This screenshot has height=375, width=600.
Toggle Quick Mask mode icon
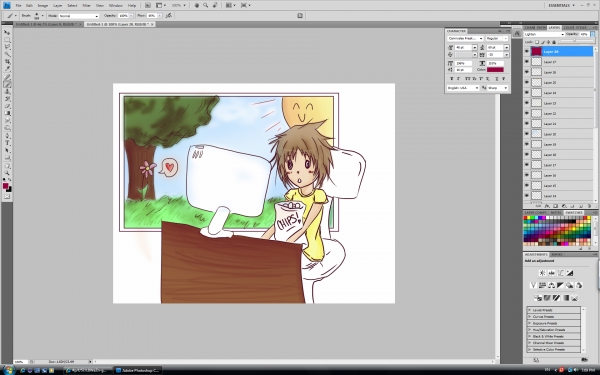tap(7, 197)
